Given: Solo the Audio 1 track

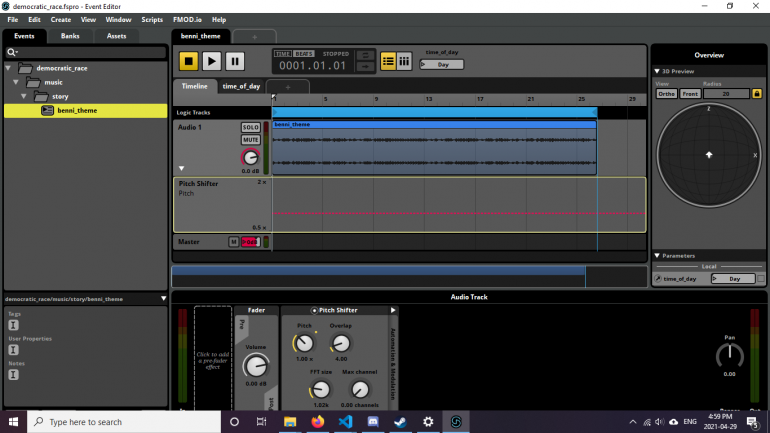Looking at the screenshot, I should click(x=250, y=128).
